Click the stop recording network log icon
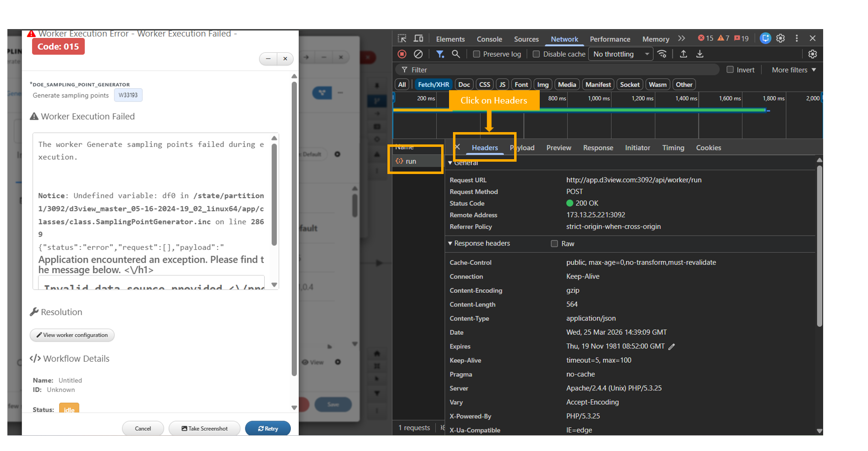Image resolution: width=868 pixels, height=451 pixels. [402, 54]
